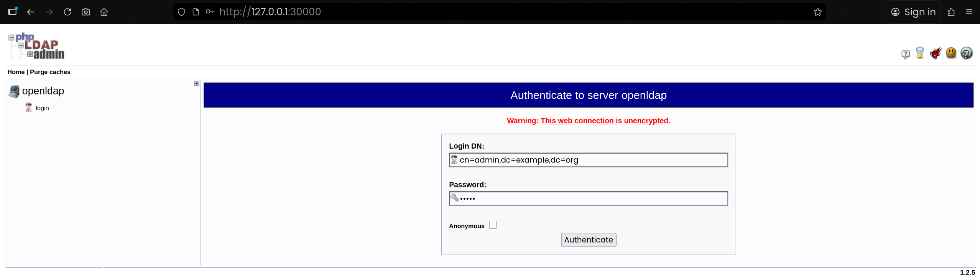Bookmark this page with the star icon

click(817, 12)
